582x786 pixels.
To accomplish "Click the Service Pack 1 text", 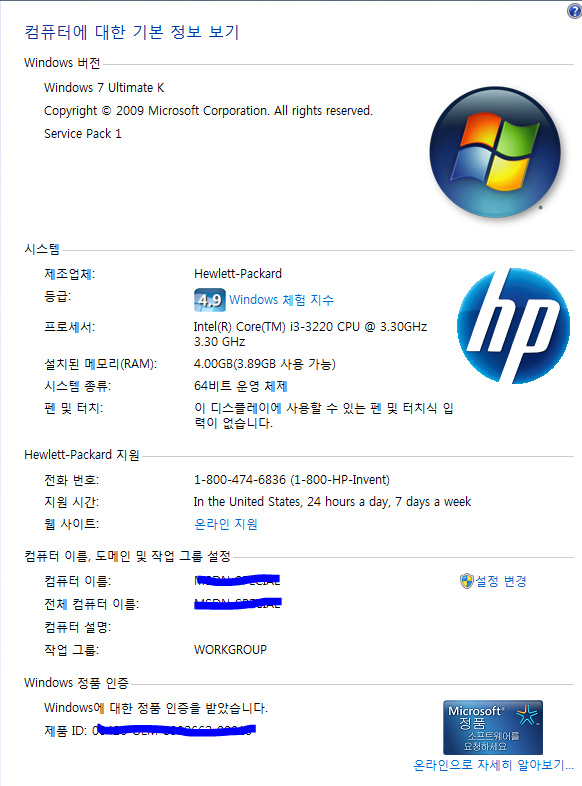I will pyautogui.click(x=83, y=134).
